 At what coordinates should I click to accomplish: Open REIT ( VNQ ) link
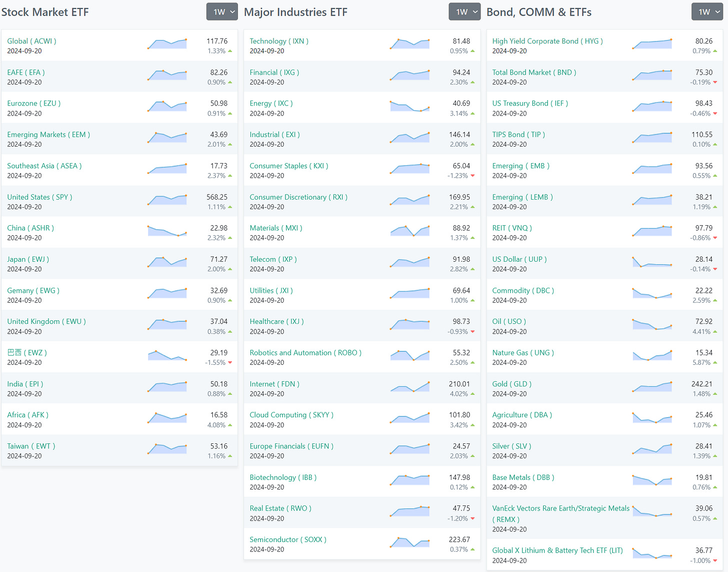pyautogui.click(x=512, y=228)
